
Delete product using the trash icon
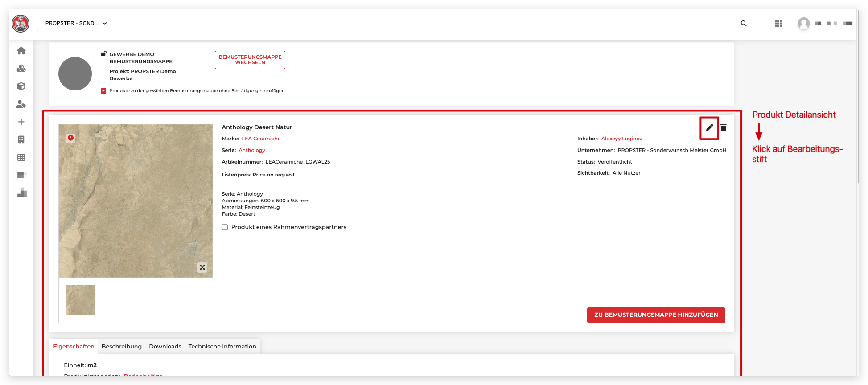pos(724,128)
